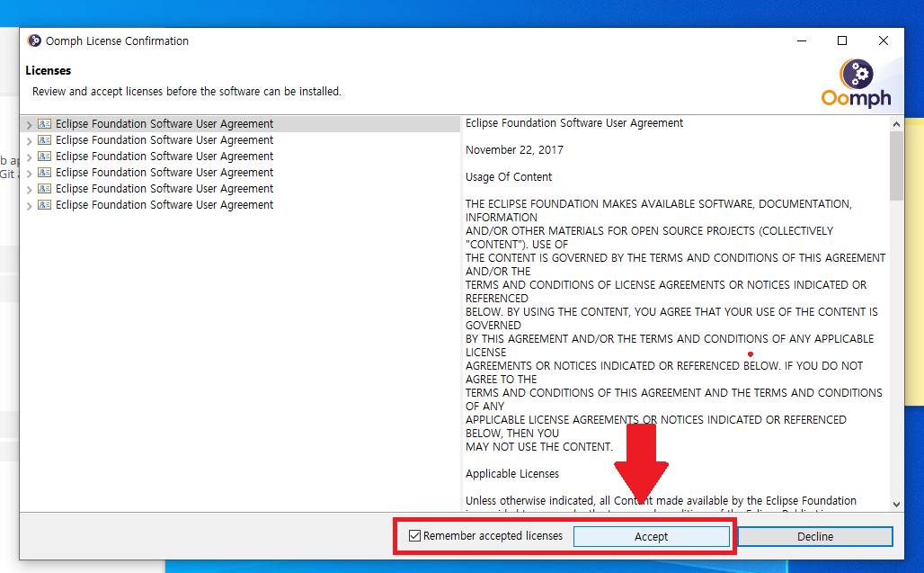Close the Oomph License Confirmation dialog

(x=883, y=40)
